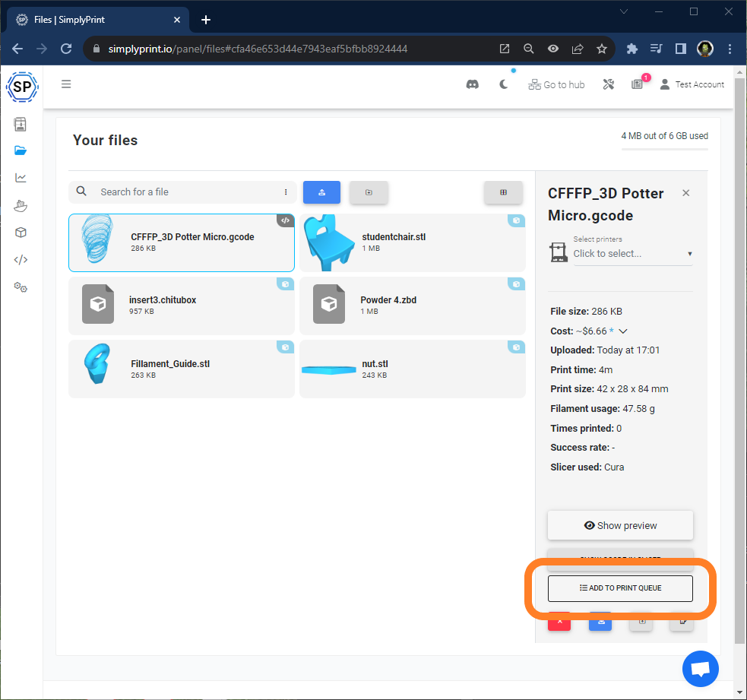Toggle sidebar with the hamburger menu

click(66, 84)
